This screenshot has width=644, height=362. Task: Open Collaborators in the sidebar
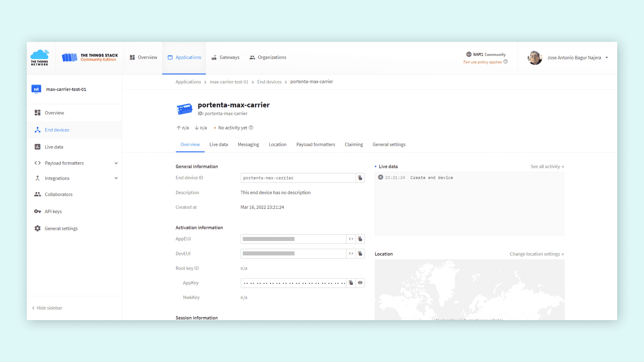click(x=58, y=194)
